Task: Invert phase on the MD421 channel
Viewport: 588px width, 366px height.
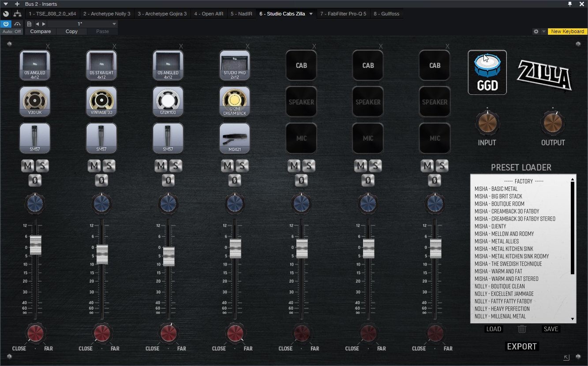Action: [235, 180]
